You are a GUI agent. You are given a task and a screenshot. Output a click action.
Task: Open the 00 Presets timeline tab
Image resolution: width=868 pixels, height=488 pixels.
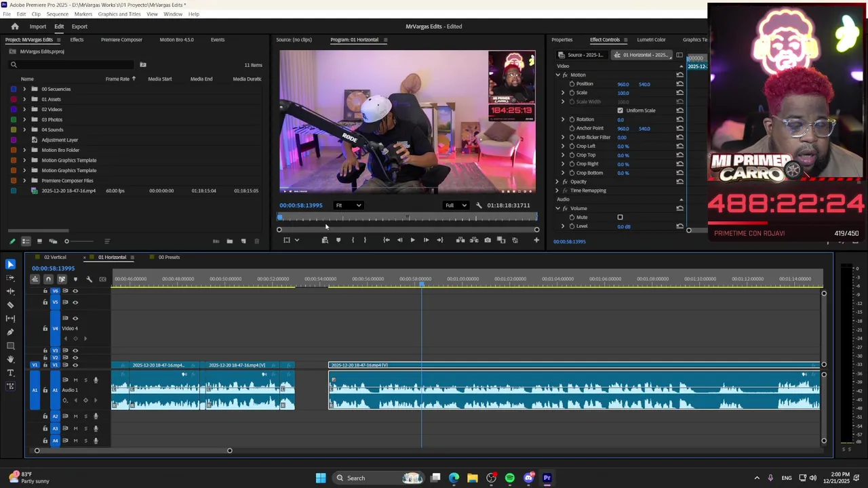[169, 258]
